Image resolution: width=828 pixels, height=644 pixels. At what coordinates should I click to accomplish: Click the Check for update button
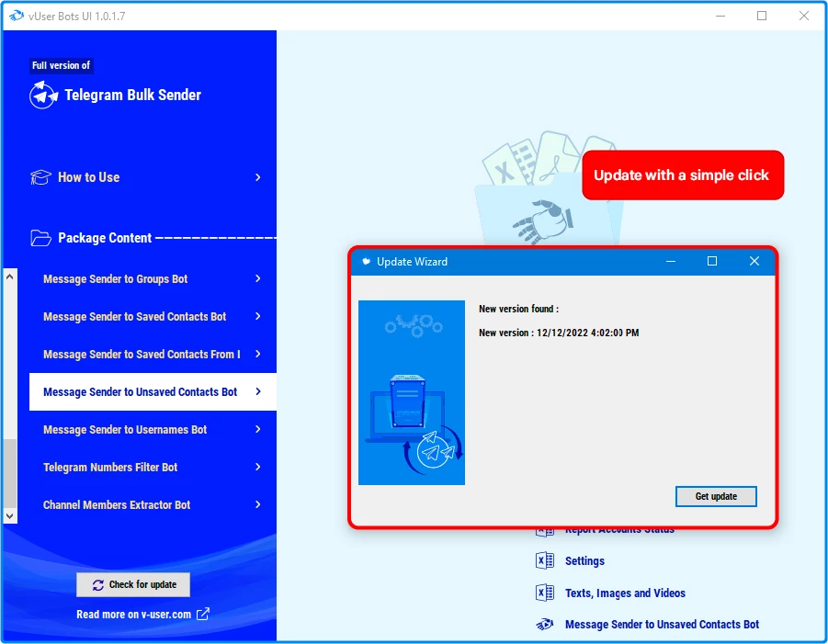(x=133, y=585)
